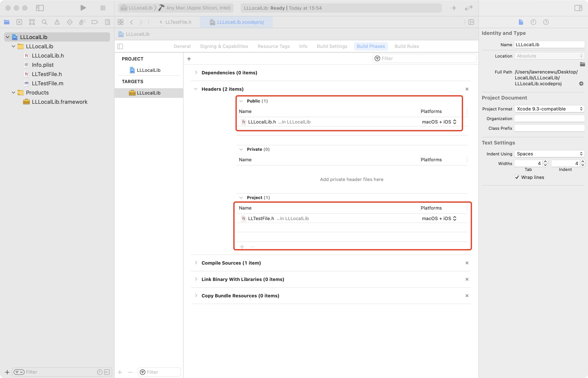588x378 pixels.
Task: Expand Copy Bundle Resources phase
Action: point(196,295)
